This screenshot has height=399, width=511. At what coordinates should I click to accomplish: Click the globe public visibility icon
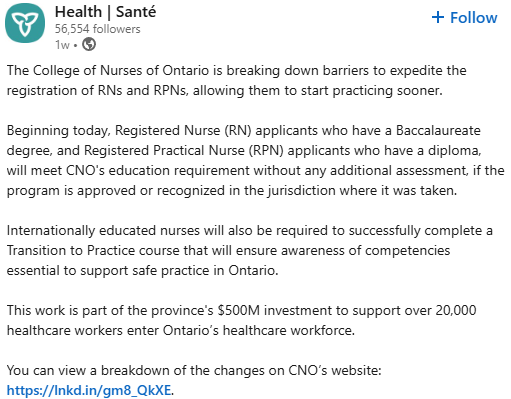click(x=89, y=44)
